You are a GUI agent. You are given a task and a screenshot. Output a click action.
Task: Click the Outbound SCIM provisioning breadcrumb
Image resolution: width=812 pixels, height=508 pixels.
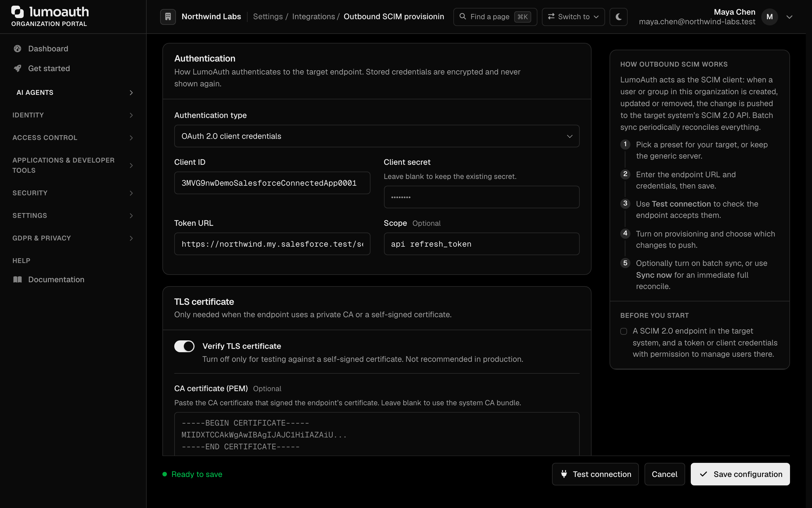point(394,16)
